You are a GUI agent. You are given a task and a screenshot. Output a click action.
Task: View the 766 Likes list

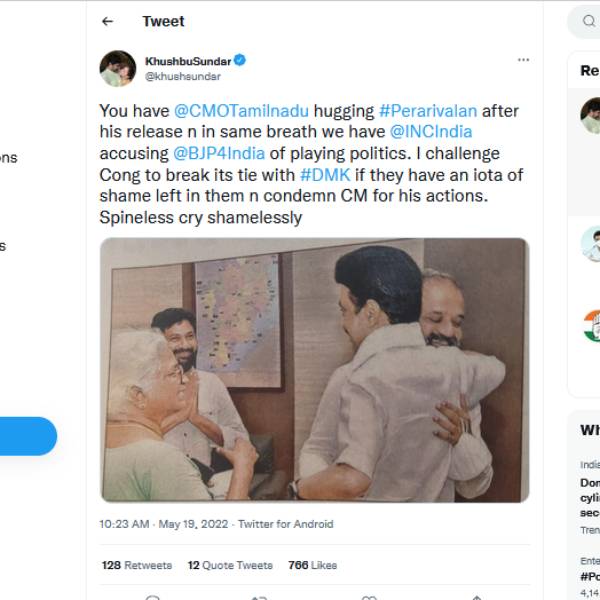(x=312, y=565)
